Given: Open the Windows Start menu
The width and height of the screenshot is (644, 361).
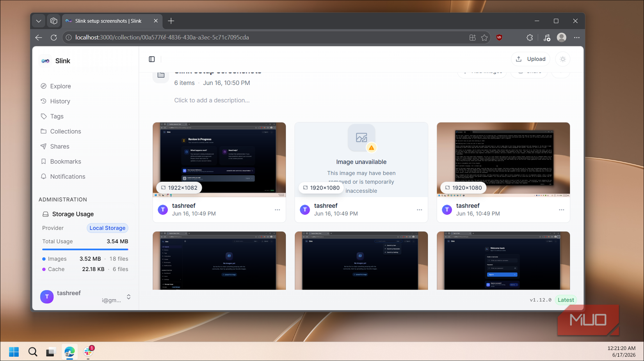Looking at the screenshot, I should point(14,352).
